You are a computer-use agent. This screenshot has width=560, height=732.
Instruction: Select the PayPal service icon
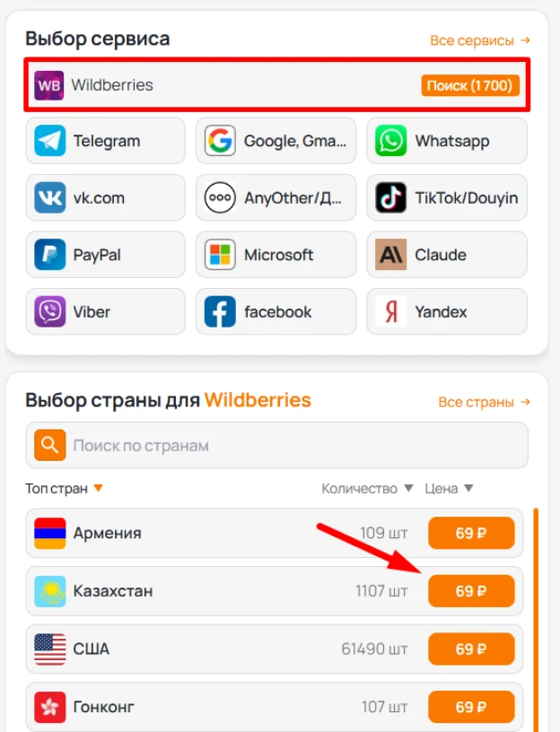click(x=49, y=255)
